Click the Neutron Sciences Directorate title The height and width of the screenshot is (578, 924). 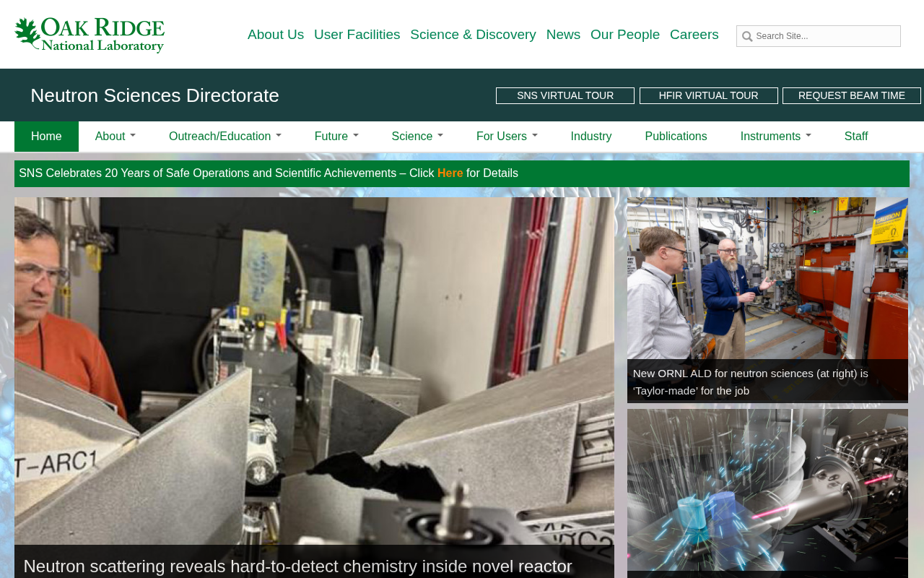click(x=154, y=95)
